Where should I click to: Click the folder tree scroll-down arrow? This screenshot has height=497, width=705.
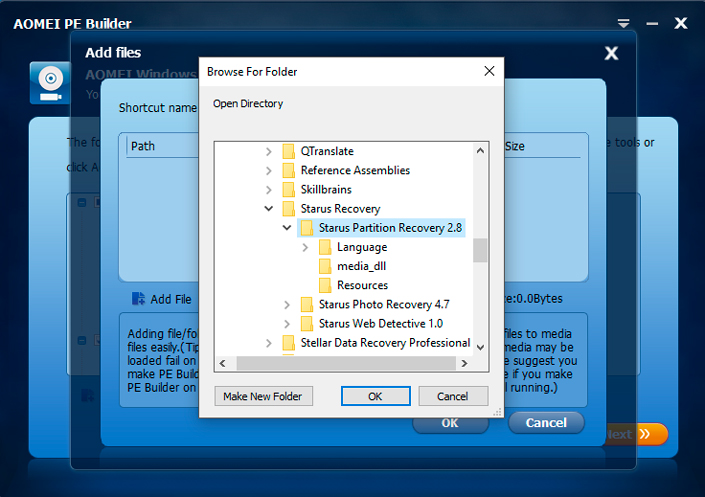click(x=480, y=347)
